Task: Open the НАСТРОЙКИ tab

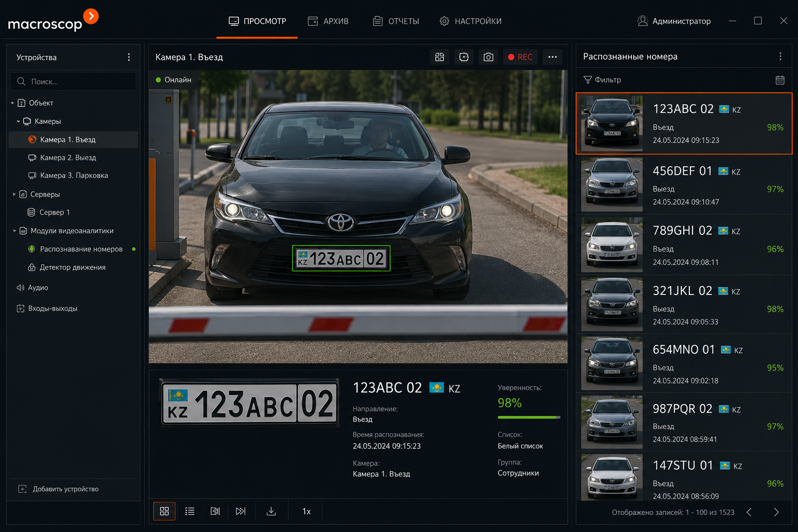Action: [x=470, y=21]
